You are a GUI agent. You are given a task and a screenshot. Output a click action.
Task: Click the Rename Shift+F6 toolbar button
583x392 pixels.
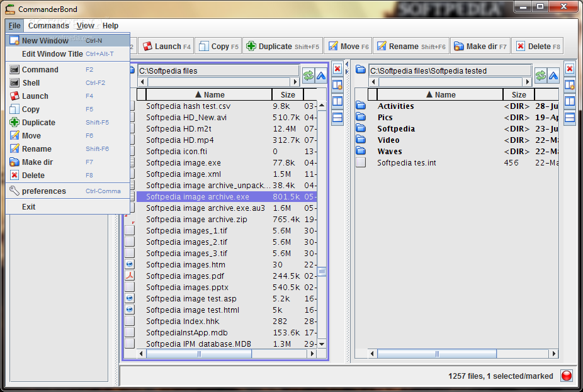[411, 46]
